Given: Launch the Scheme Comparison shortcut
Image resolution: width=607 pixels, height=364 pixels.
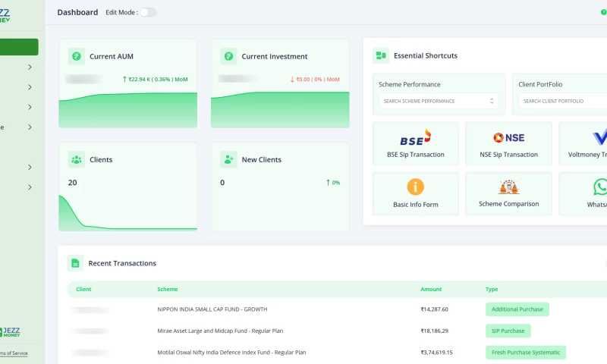Looking at the screenshot, I should [x=508, y=187].
